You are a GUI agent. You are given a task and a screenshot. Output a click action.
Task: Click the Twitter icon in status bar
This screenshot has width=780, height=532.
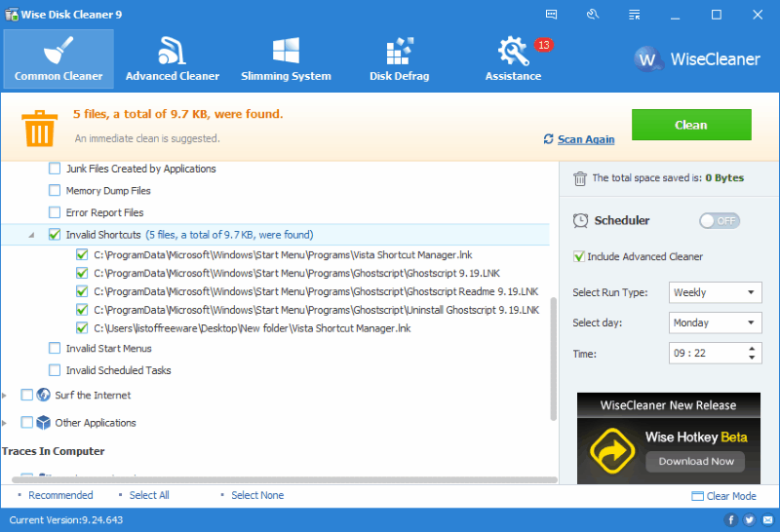pos(749,520)
